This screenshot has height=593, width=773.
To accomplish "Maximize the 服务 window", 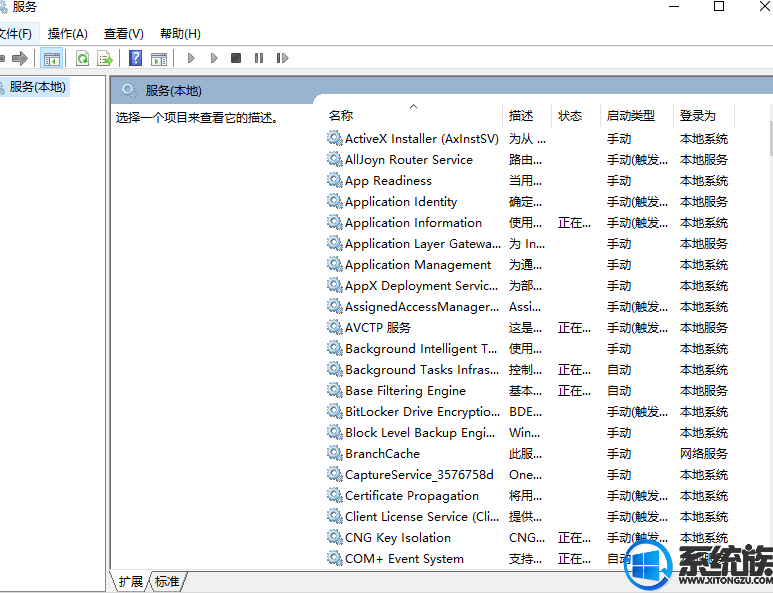I will click(719, 6).
